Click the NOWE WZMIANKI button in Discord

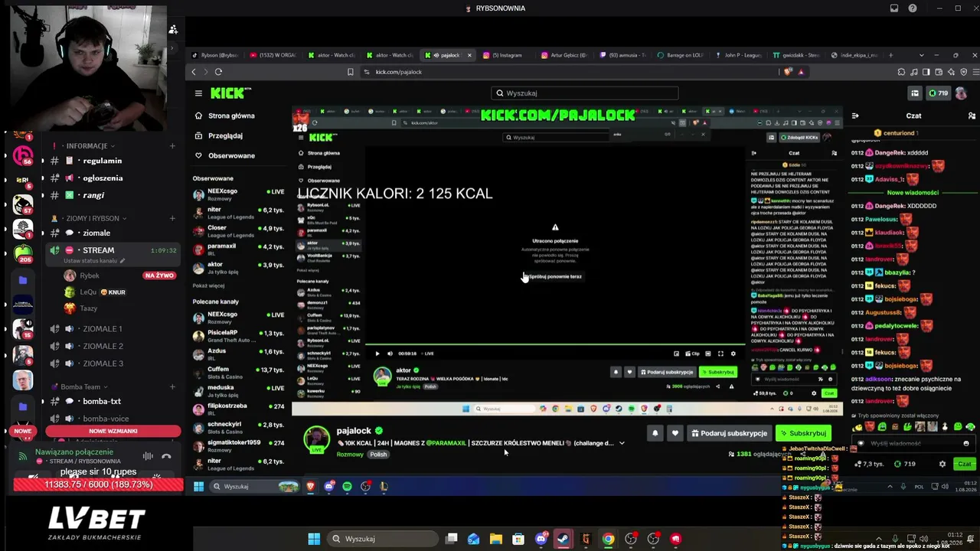tap(113, 431)
